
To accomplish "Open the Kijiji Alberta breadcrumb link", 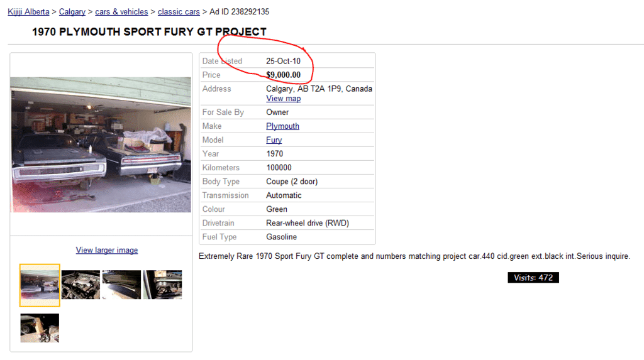I will 28,12.
